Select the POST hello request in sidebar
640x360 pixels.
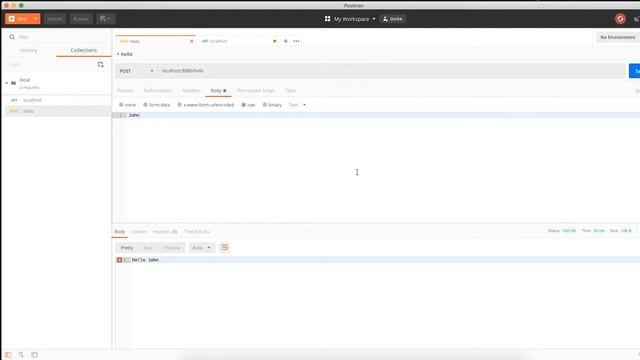(57, 111)
